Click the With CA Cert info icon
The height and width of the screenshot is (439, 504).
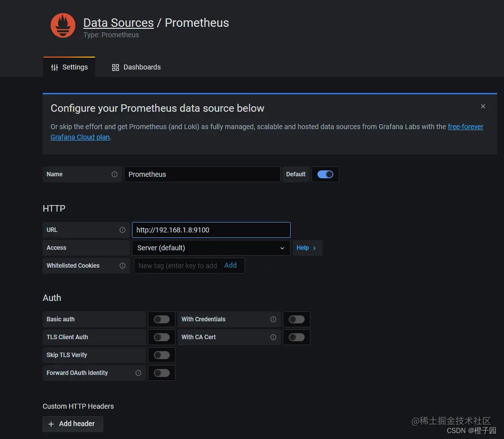273,337
